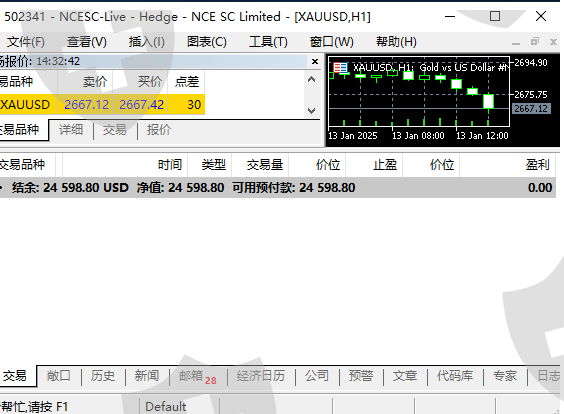Switch to 代码库 tab

(455, 376)
